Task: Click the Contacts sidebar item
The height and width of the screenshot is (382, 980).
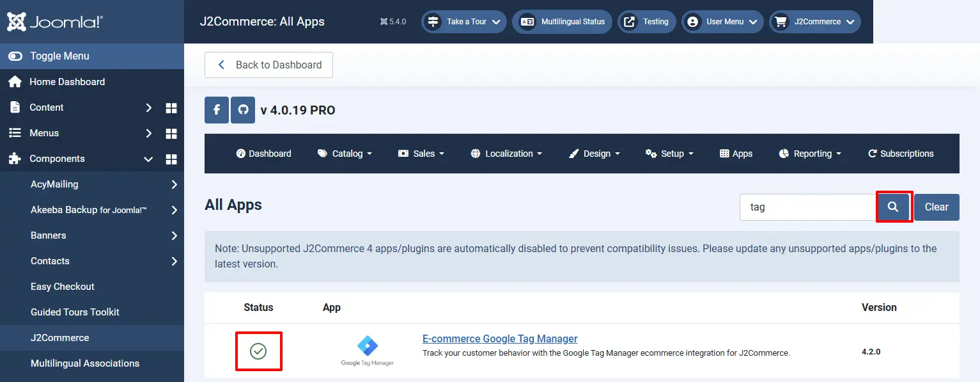Action: (x=50, y=261)
